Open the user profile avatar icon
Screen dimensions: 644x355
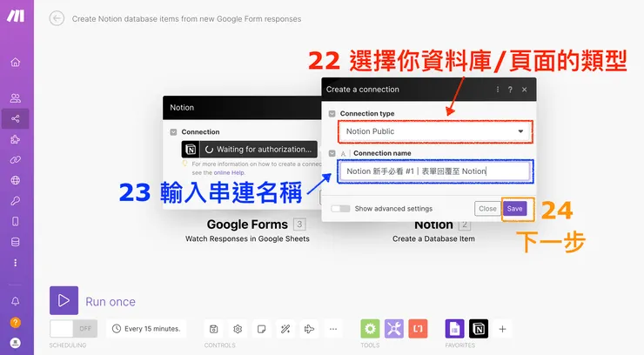tap(15, 343)
